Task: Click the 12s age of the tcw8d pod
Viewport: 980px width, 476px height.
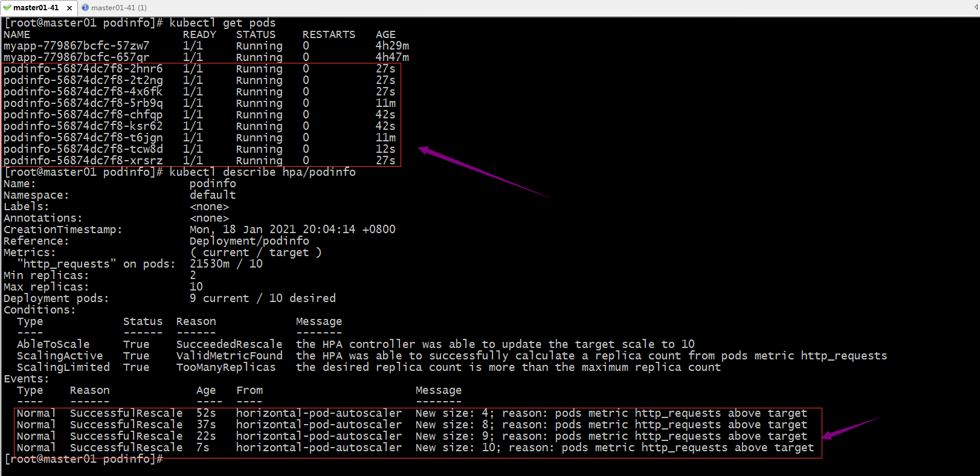Action: tap(385, 149)
